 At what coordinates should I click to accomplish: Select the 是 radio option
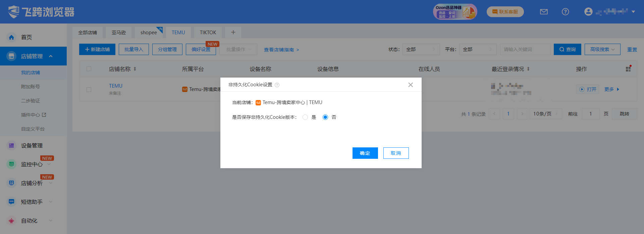click(x=305, y=117)
